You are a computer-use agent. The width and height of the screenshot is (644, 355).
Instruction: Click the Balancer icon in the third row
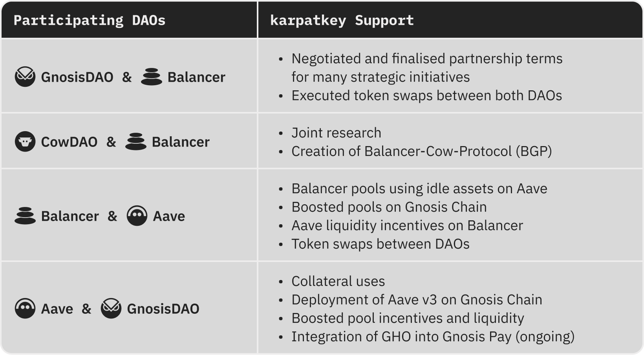25,216
